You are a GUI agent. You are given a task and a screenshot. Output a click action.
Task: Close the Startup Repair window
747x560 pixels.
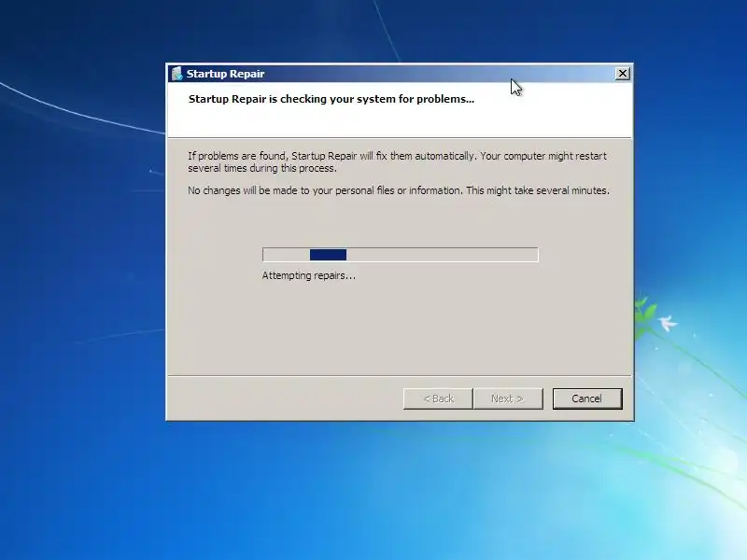(x=622, y=74)
